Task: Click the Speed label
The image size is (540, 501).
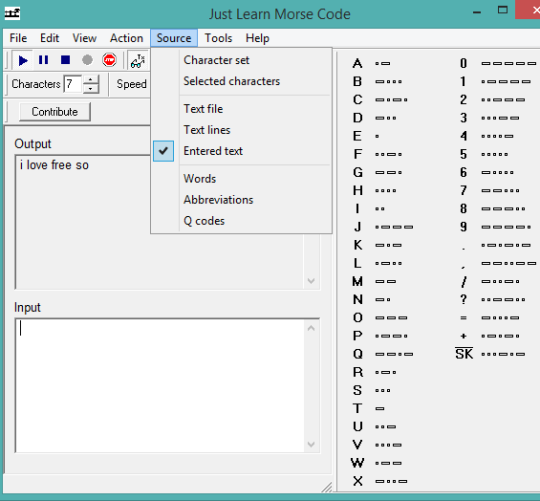Action: click(132, 84)
